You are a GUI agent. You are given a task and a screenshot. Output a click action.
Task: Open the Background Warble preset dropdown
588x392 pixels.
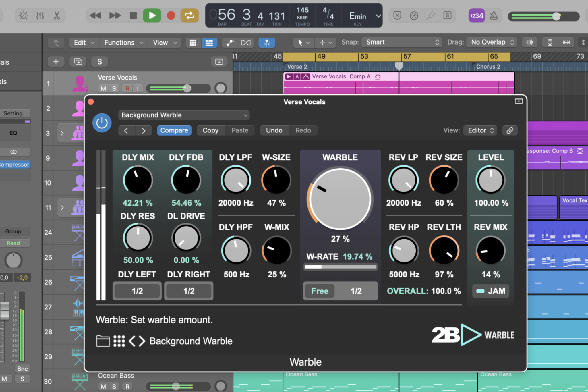[184, 115]
